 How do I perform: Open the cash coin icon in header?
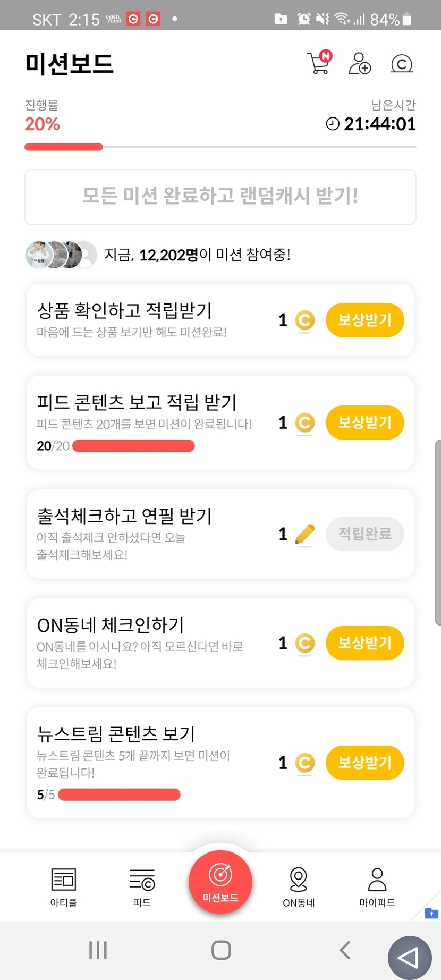click(x=402, y=64)
